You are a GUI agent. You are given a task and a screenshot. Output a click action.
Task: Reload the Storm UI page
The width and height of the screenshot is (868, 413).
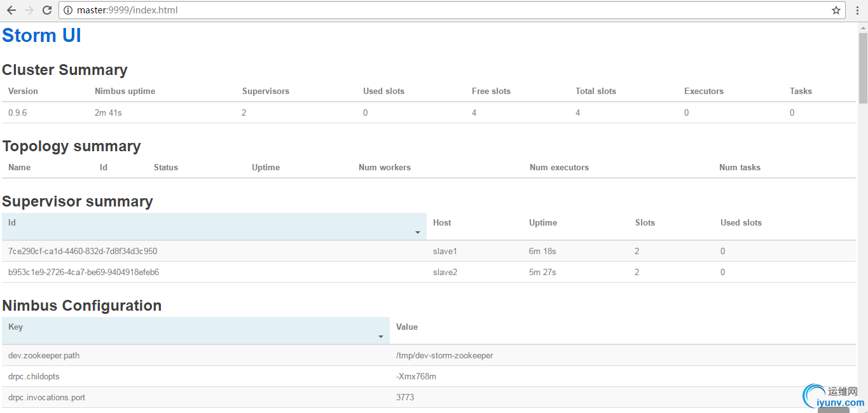pyautogui.click(x=47, y=10)
